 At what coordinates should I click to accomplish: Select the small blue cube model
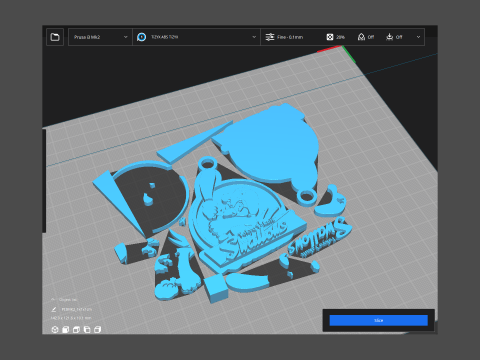215,289
